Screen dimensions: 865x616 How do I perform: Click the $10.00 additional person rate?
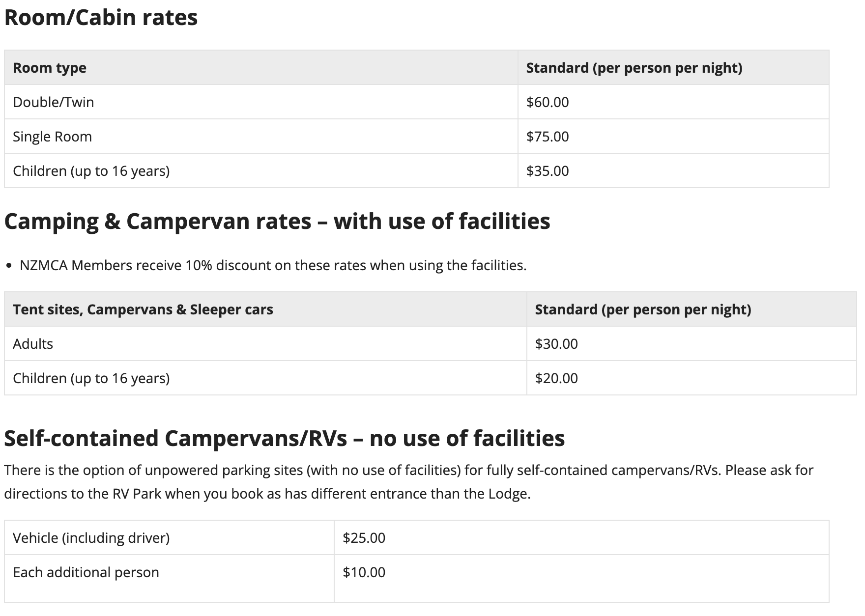(x=364, y=572)
